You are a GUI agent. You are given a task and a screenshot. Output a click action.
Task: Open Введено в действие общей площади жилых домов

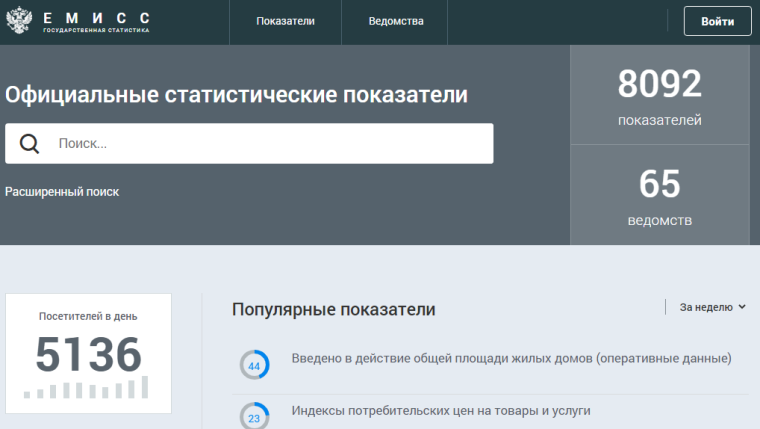click(511, 358)
